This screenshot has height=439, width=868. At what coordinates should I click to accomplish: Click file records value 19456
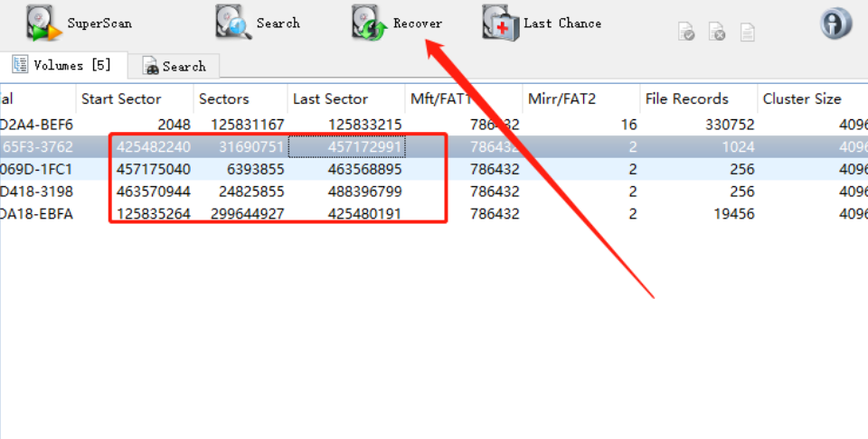tap(734, 213)
